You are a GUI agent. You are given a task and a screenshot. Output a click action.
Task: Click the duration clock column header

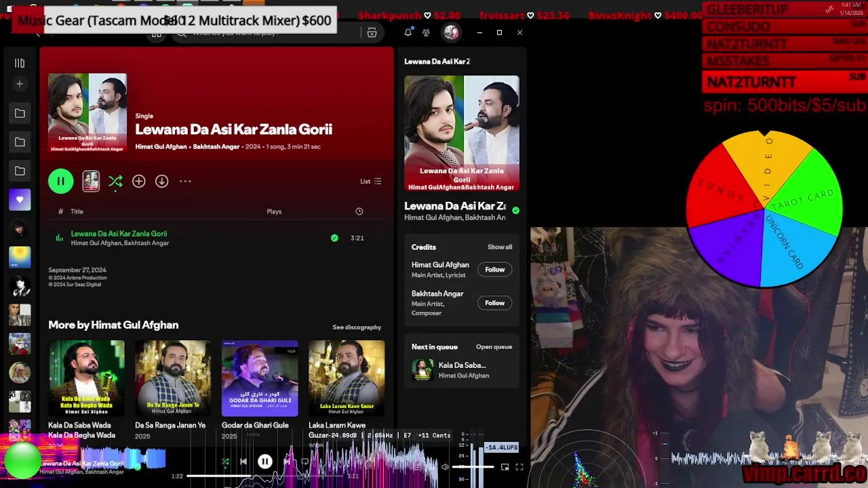[359, 211]
